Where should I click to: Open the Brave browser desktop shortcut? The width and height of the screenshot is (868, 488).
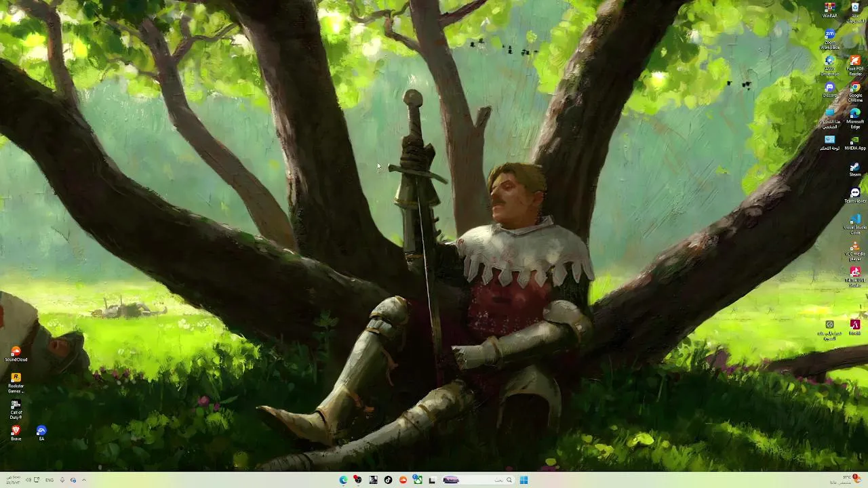[16, 432]
